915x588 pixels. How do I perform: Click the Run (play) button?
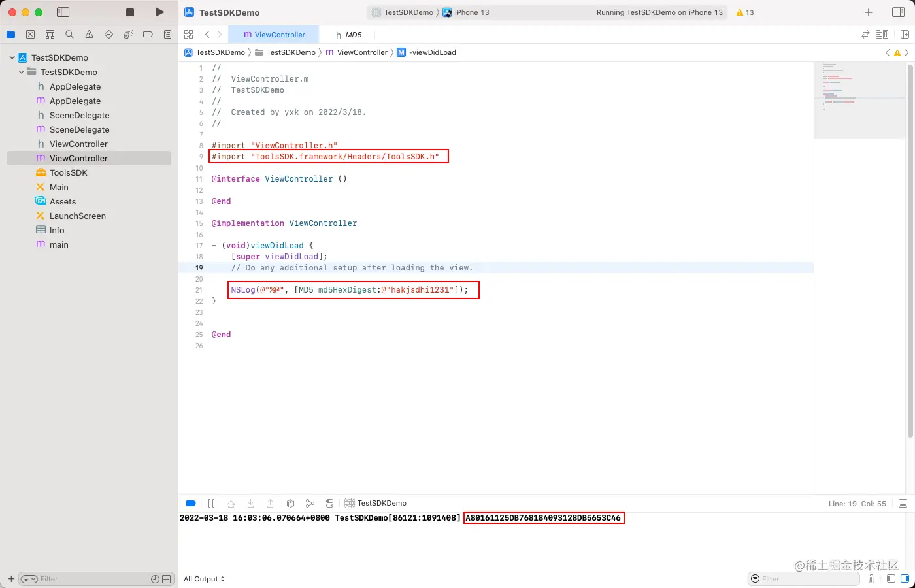159,12
